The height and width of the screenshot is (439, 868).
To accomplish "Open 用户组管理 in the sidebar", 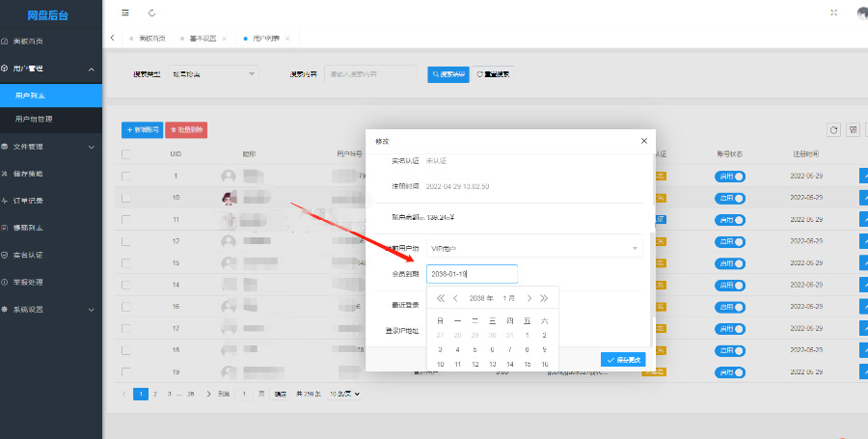I will pyautogui.click(x=51, y=119).
